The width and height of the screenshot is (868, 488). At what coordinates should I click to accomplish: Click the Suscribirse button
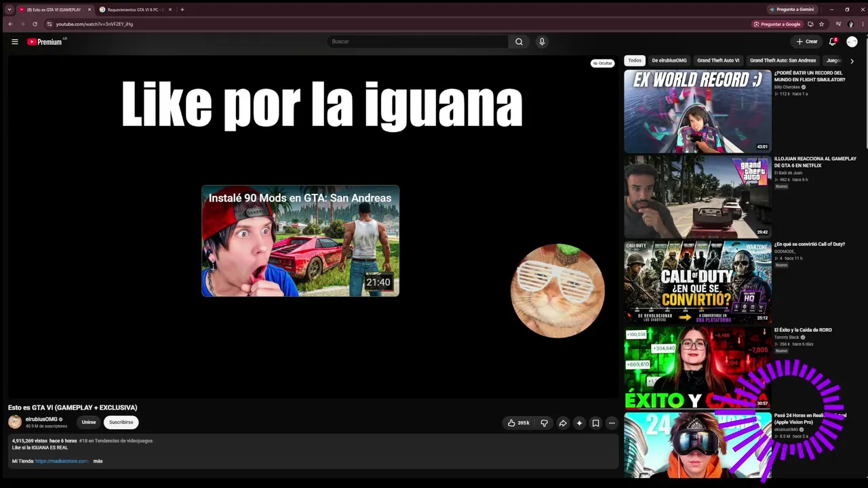click(121, 422)
